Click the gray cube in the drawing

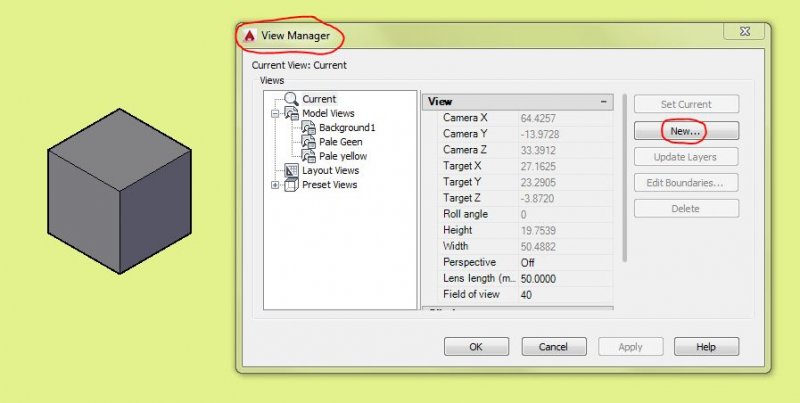pyautogui.click(x=119, y=191)
